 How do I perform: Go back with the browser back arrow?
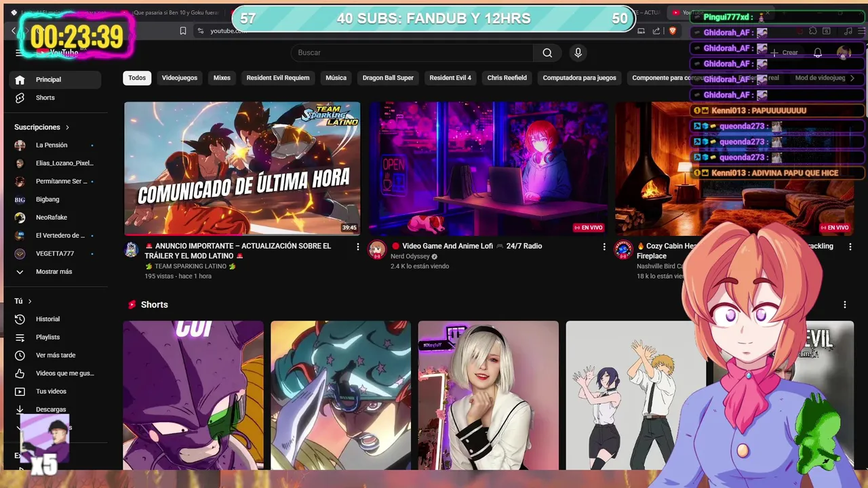click(x=13, y=30)
